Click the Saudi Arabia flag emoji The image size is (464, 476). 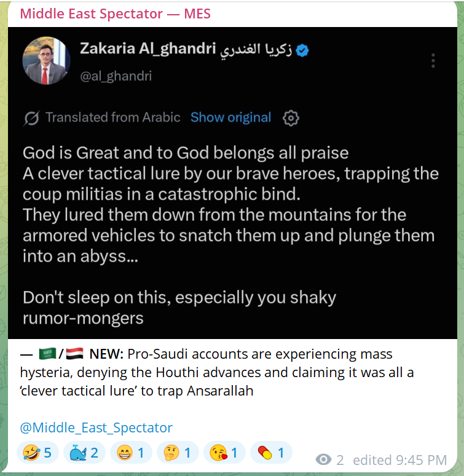coord(47,354)
